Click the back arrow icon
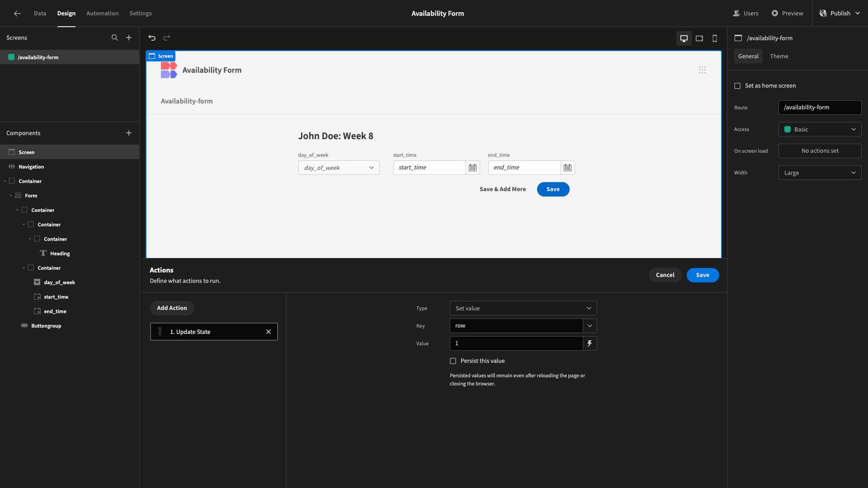 coord(17,14)
